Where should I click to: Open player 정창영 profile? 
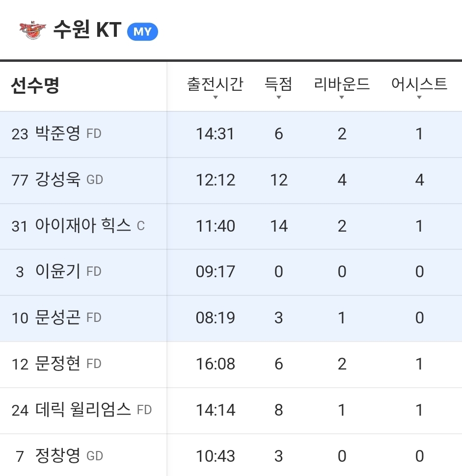(58, 456)
